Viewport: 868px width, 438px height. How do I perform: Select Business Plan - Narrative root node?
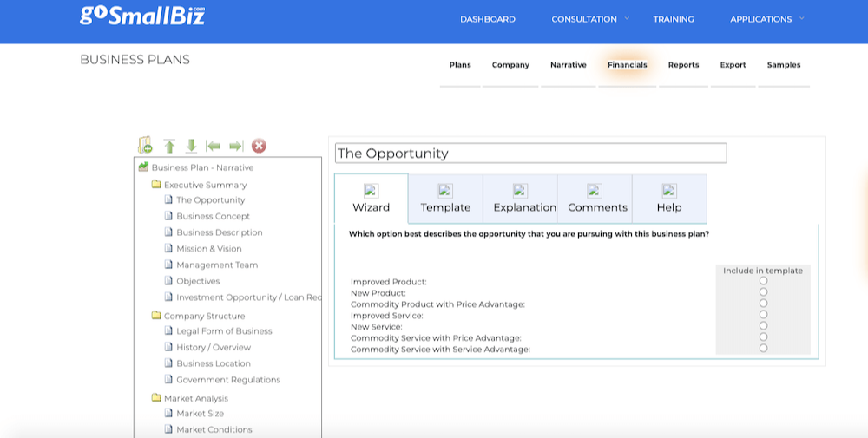tap(202, 167)
